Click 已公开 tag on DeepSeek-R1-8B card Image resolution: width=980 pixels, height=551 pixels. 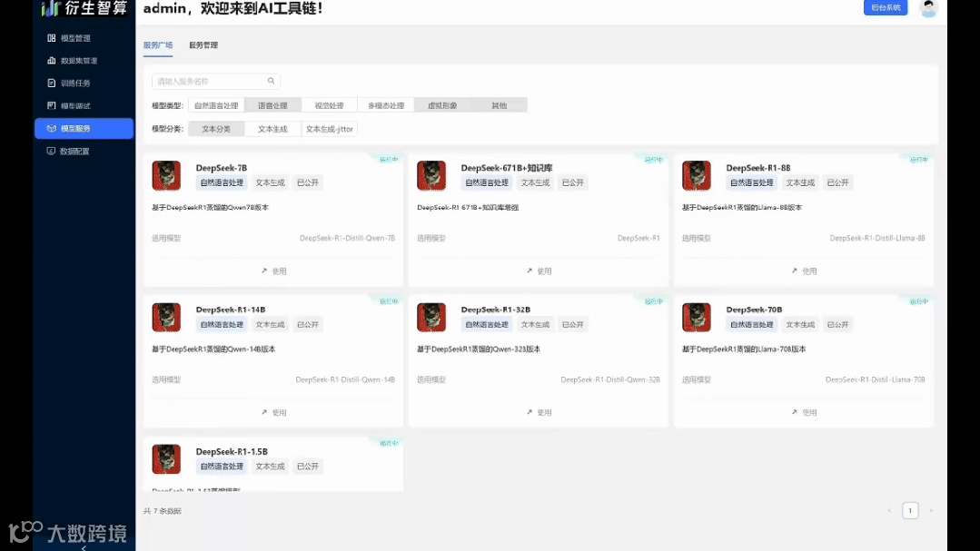click(838, 183)
